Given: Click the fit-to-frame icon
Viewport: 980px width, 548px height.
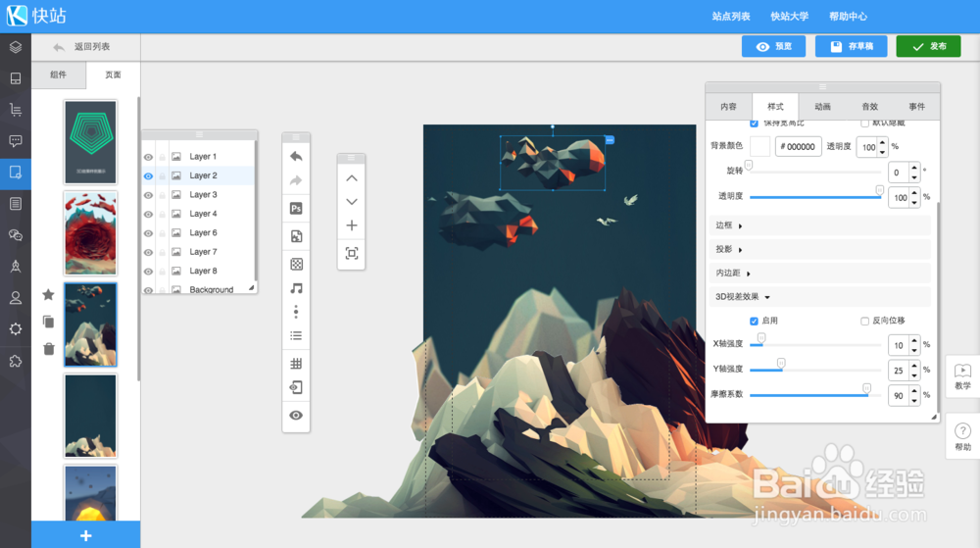Looking at the screenshot, I should 352,254.
